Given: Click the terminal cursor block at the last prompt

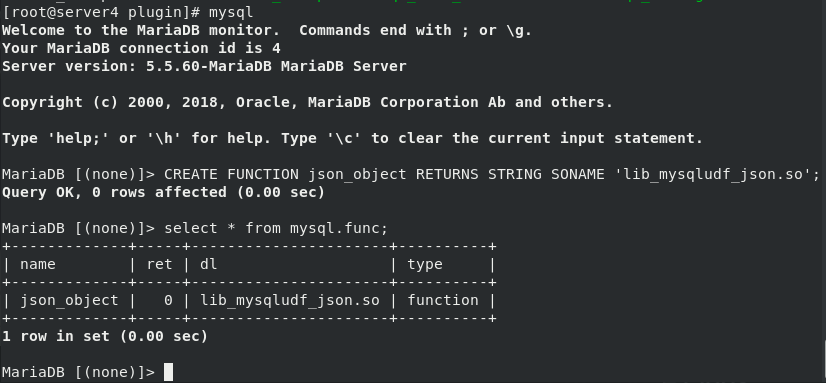Looking at the screenshot, I should tap(169, 372).
